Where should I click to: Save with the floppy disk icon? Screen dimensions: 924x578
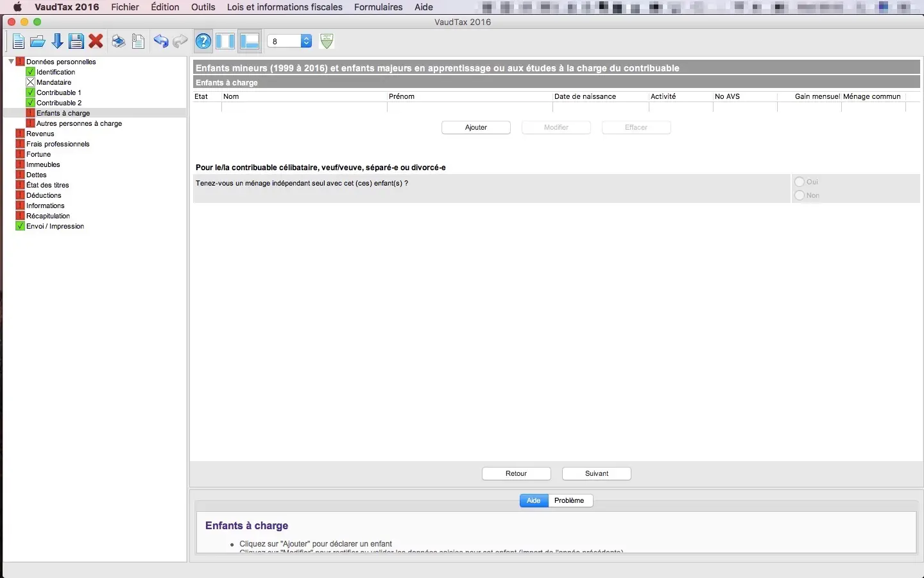click(x=76, y=42)
